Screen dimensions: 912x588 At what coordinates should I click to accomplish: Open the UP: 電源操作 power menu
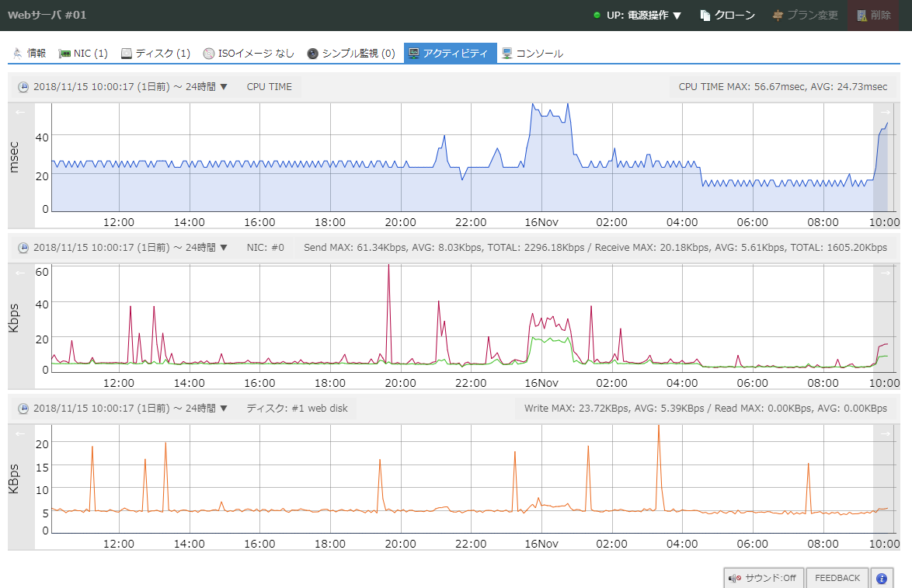point(637,16)
